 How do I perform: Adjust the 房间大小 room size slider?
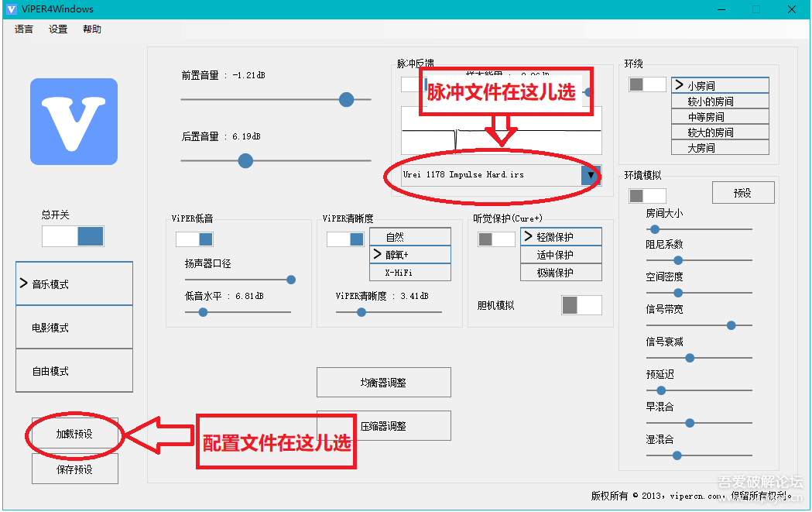pos(655,229)
